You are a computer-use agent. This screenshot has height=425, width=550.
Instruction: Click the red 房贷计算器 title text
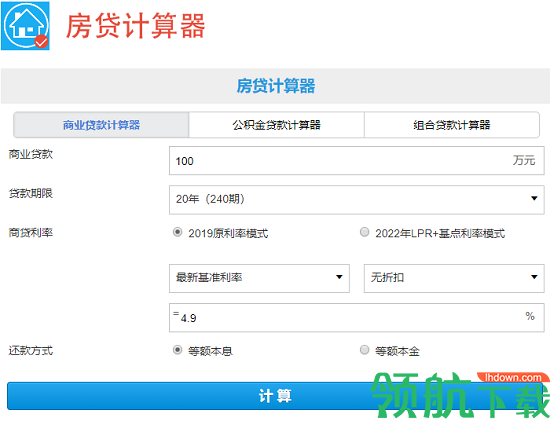pos(135,26)
